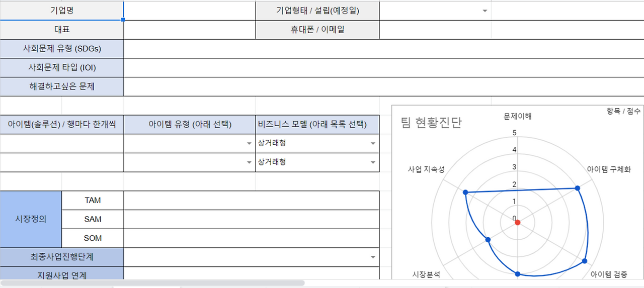Select the 해결하고싶은 문제 label
Screen dimensions: 644x288
coord(62,86)
